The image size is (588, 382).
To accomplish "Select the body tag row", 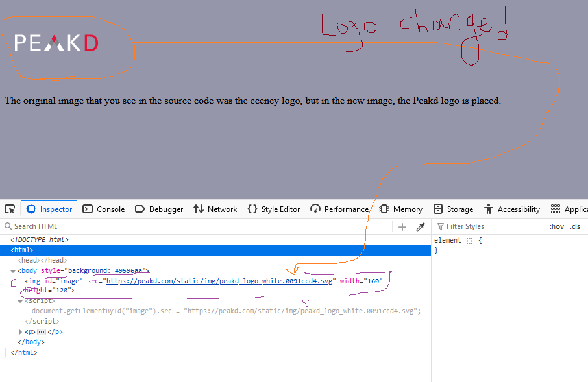I will tap(83, 270).
